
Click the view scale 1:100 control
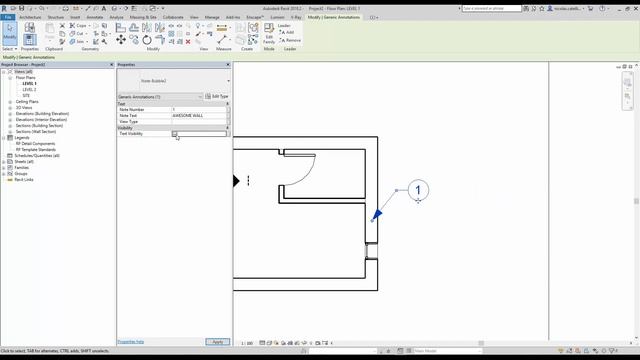tap(247, 343)
